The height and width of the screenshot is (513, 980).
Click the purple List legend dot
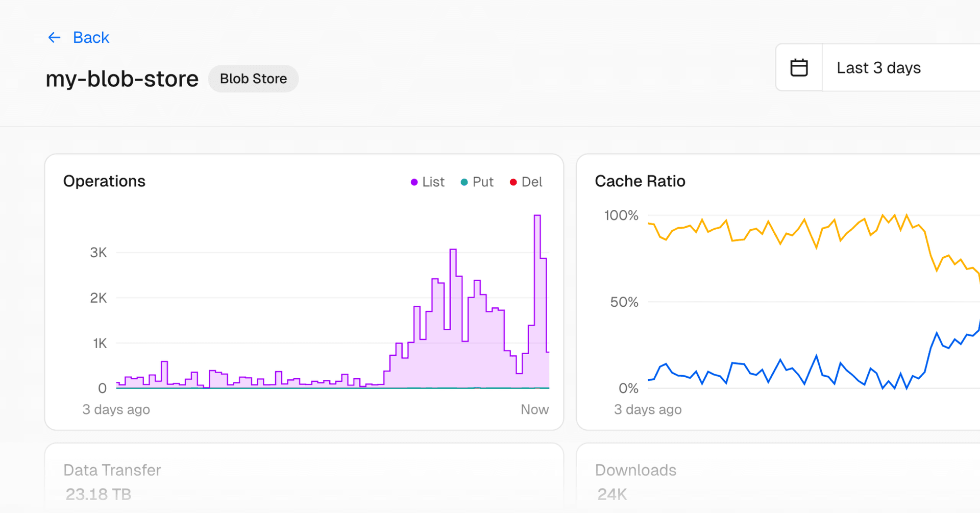pyautogui.click(x=414, y=182)
